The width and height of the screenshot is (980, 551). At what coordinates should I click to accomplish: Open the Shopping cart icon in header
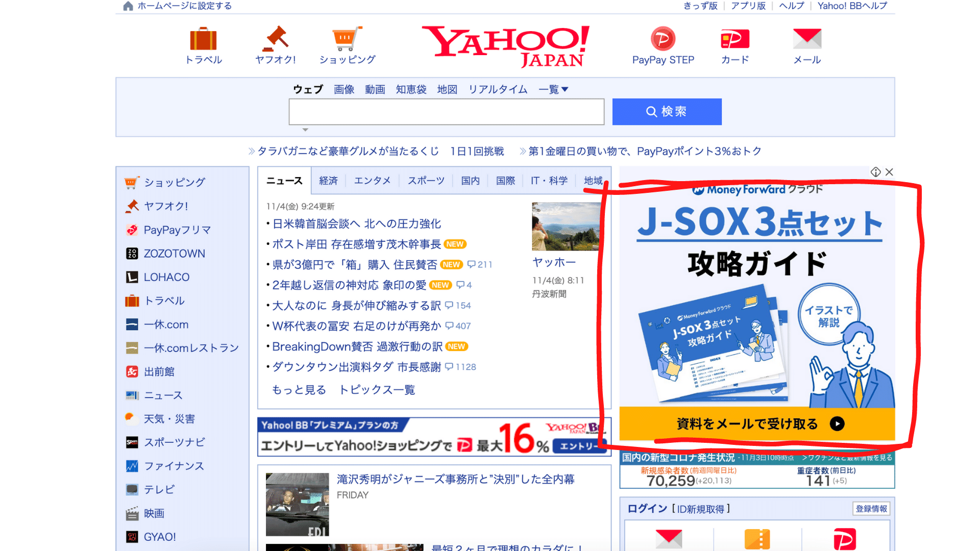(x=347, y=39)
